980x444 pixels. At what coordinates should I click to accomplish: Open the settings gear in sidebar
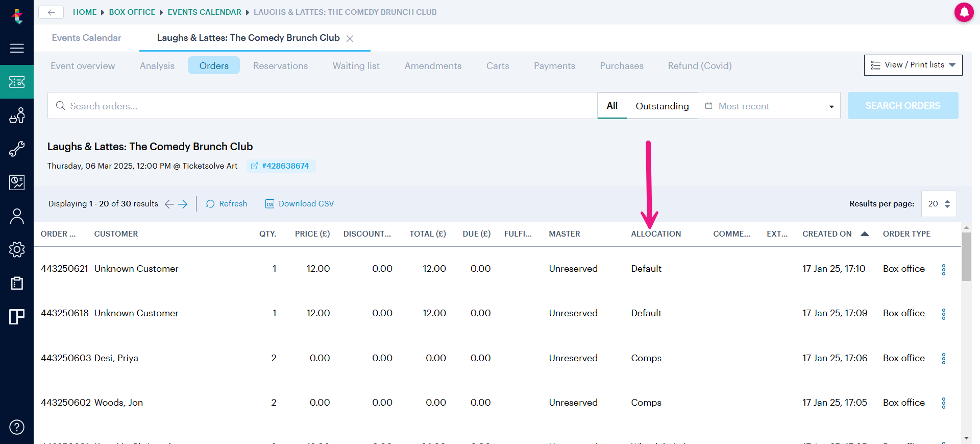(x=17, y=249)
